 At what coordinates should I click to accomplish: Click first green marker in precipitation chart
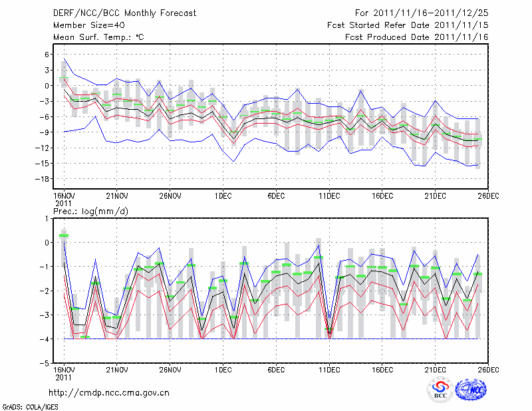[64, 235]
